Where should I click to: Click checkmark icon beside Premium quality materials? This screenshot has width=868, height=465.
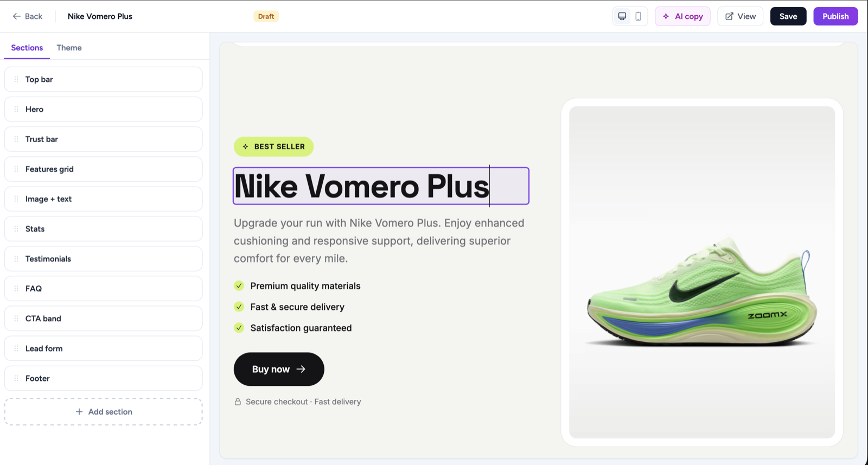(x=239, y=285)
